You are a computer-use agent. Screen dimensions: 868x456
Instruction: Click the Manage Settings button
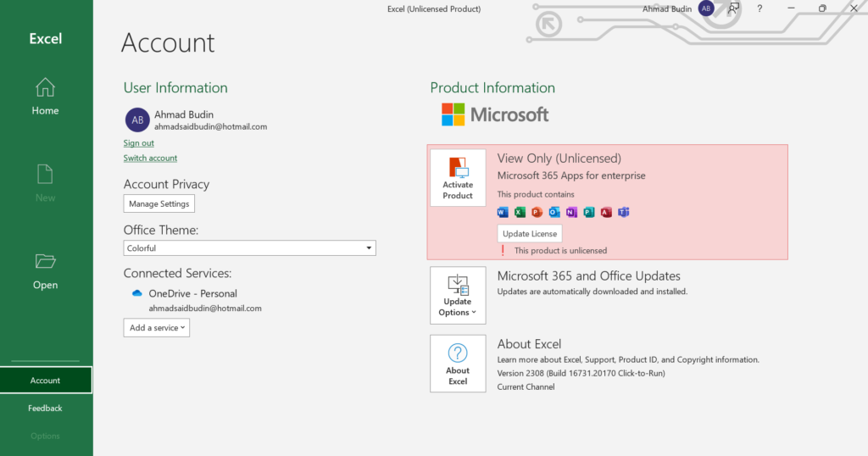tap(159, 203)
